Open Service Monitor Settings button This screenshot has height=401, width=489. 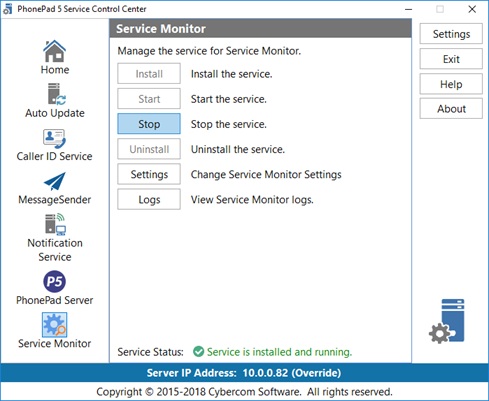pos(149,174)
